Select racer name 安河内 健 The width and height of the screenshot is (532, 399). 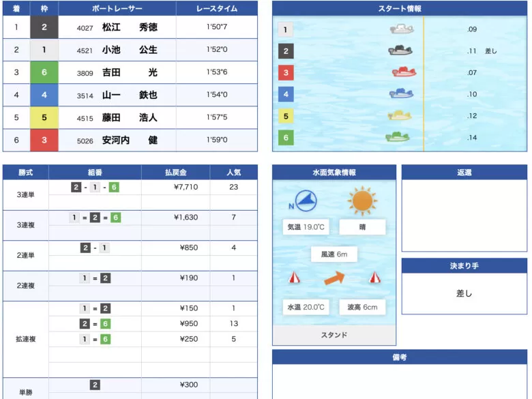click(x=130, y=140)
